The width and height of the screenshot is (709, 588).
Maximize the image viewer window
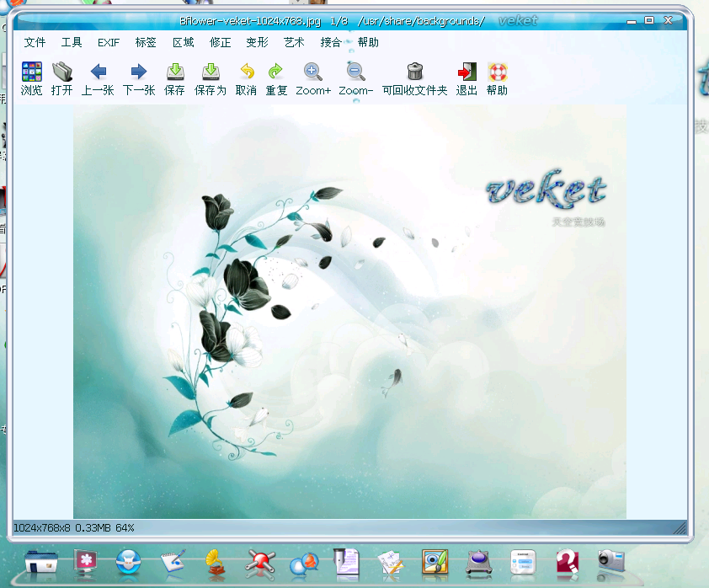coord(649,20)
